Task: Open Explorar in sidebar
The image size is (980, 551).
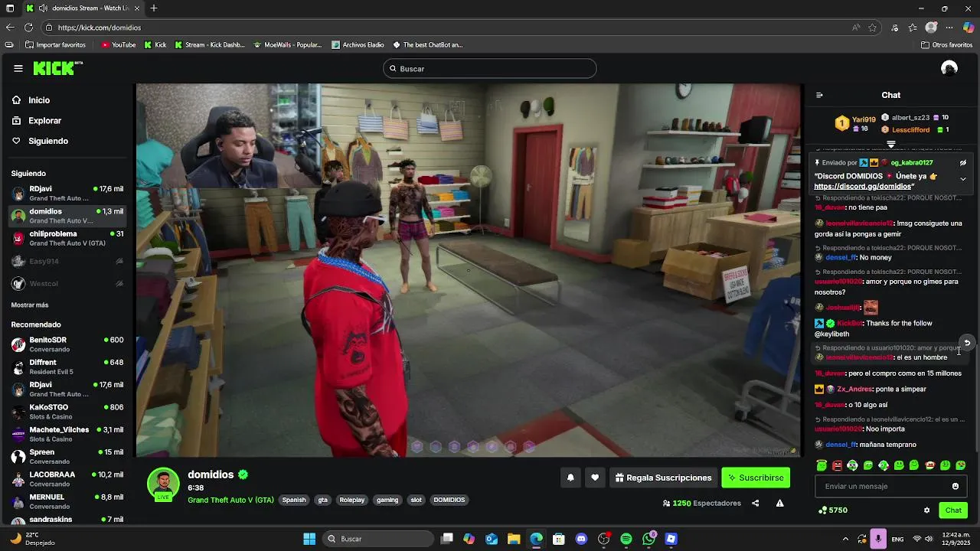Action: (x=37, y=121)
